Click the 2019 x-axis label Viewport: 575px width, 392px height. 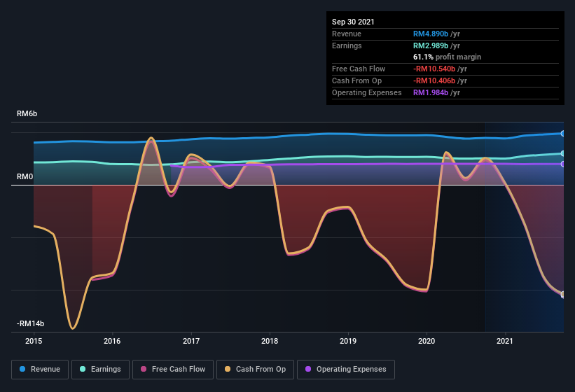point(348,341)
